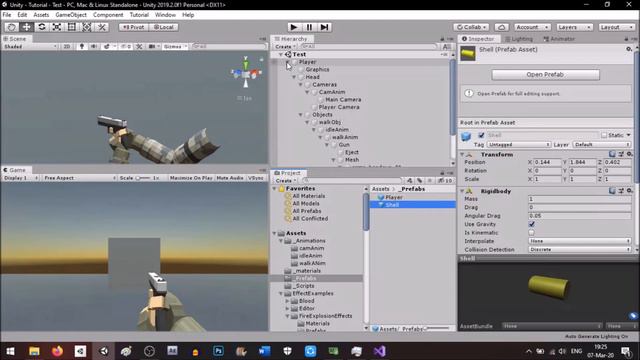Open the Account dropdown button
The image size is (640, 360).
532,27
